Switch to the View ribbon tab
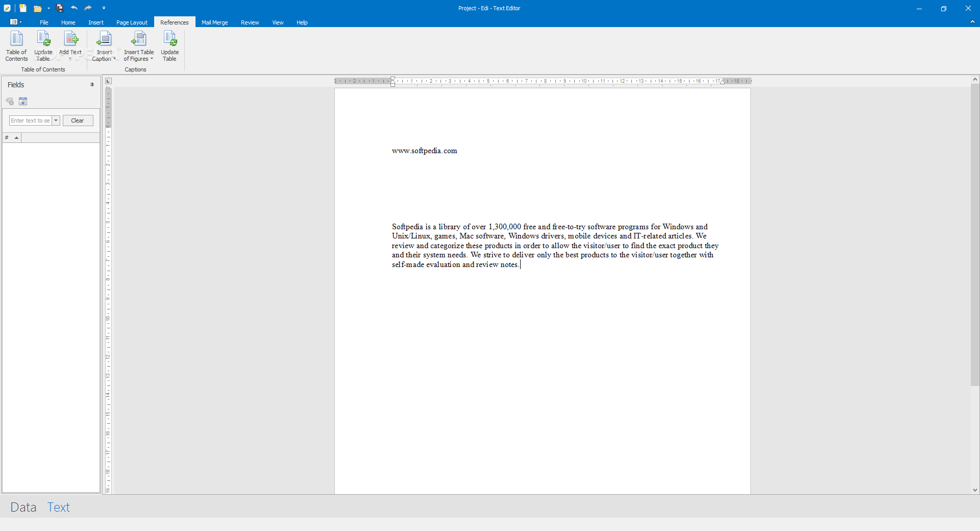Viewport: 980px width, 531px height. (278, 22)
